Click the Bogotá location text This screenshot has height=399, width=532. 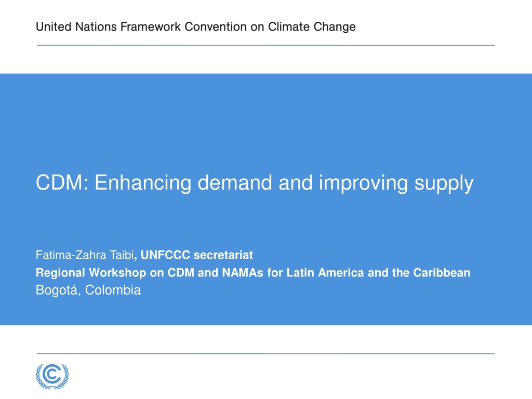tap(88, 290)
